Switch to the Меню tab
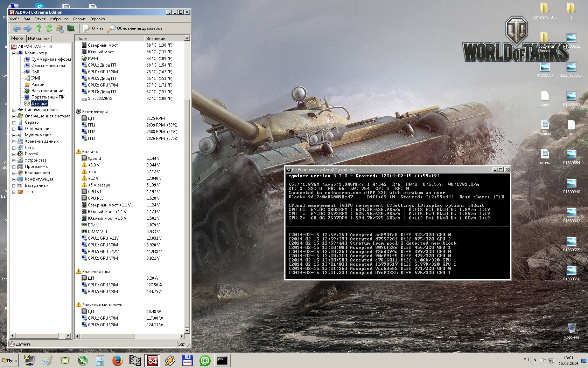Image resolution: width=588 pixels, height=368 pixels. tap(17, 38)
